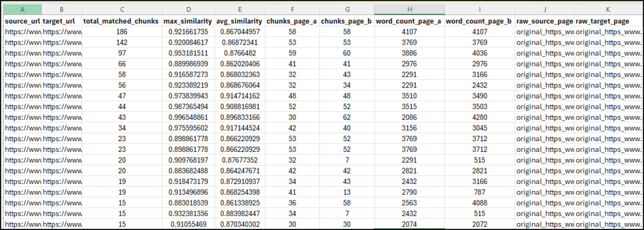Click the chunks_page_a header cell
Image resolution: width=644 pixels, height=230 pixels.
[x=292, y=21]
